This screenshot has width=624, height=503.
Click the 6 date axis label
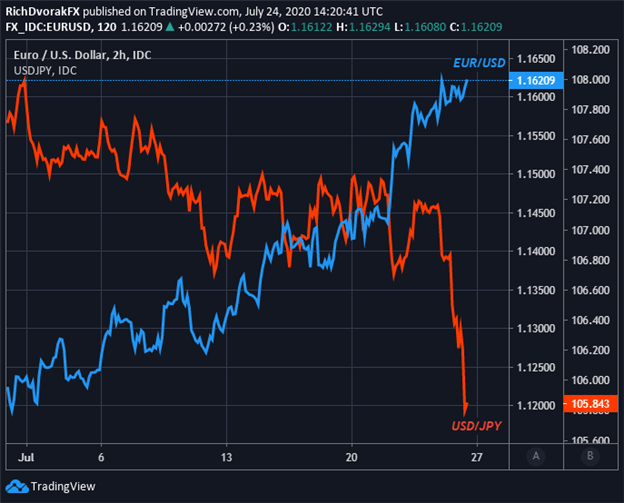click(x=101, y=457)
